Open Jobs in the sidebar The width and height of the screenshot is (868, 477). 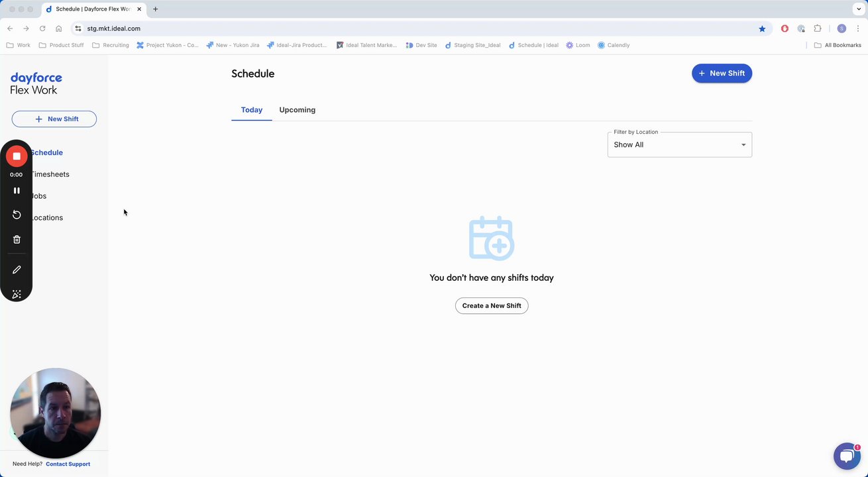pos(39,196)
